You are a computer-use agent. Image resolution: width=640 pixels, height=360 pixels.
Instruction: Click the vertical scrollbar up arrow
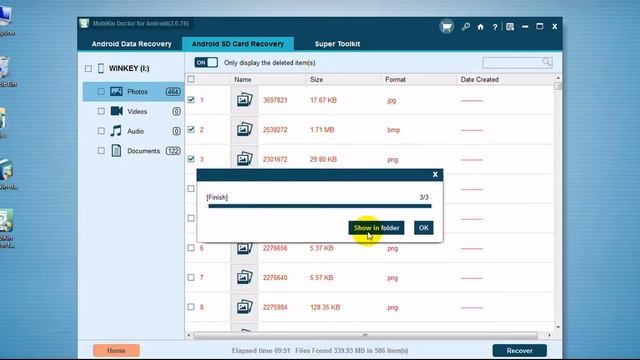(558, 78)
